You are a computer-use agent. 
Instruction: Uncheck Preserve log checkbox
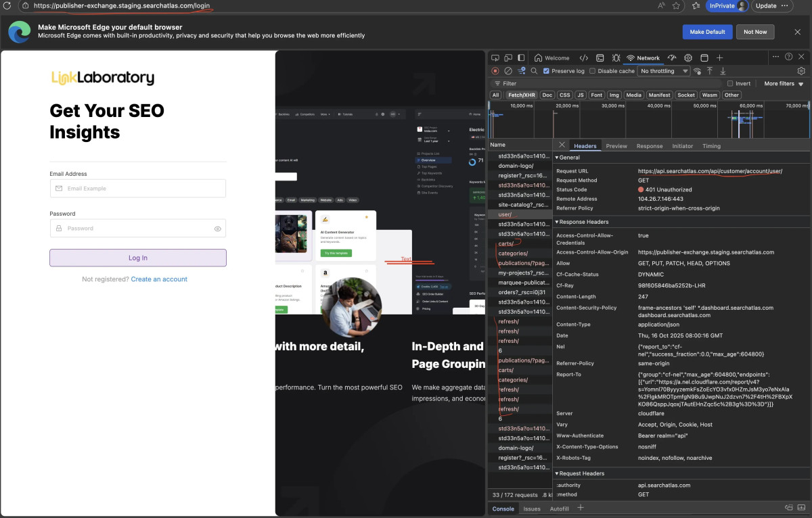[547, 71]
